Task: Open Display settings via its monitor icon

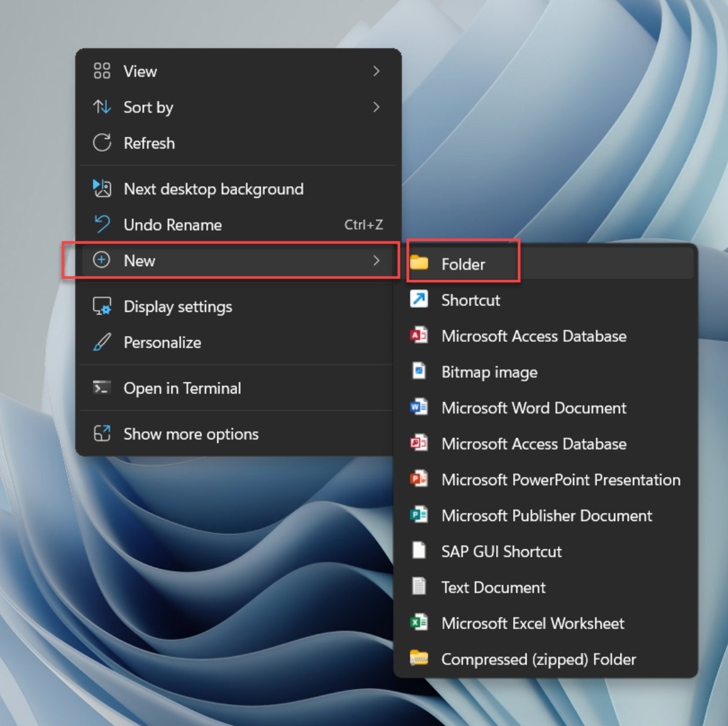Action: pos(102,307)
